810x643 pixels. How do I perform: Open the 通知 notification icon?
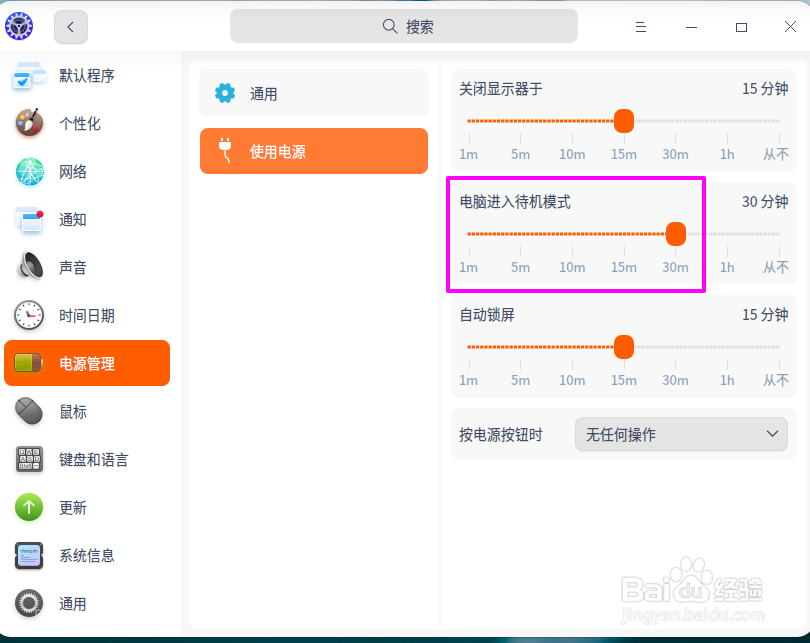click(29, 219)
